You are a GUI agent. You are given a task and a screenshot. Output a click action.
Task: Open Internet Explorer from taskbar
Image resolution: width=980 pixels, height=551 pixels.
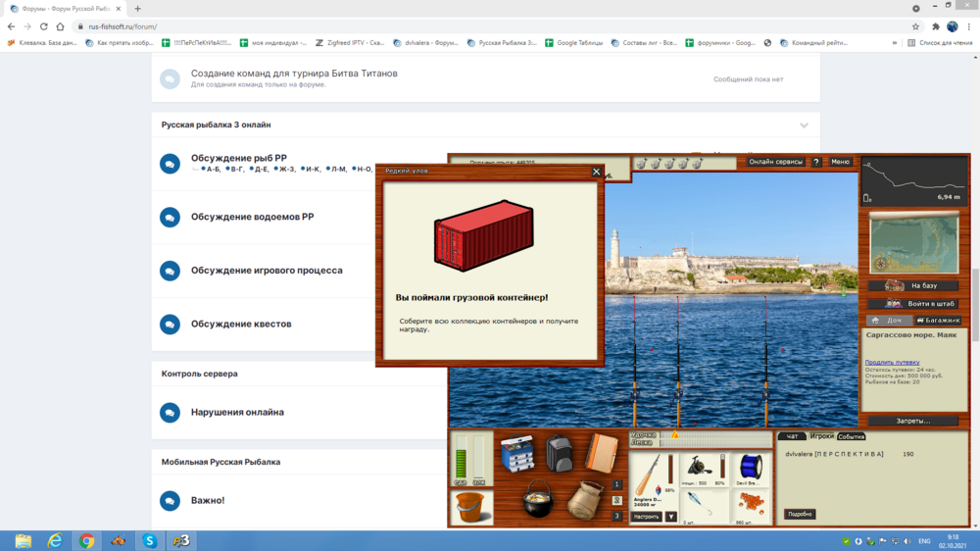point(55,541)
